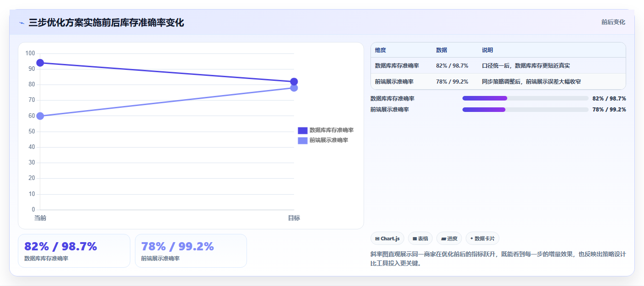Click the main title 三步优化方案实施前后库存准确率变化

tap(106, 23)
